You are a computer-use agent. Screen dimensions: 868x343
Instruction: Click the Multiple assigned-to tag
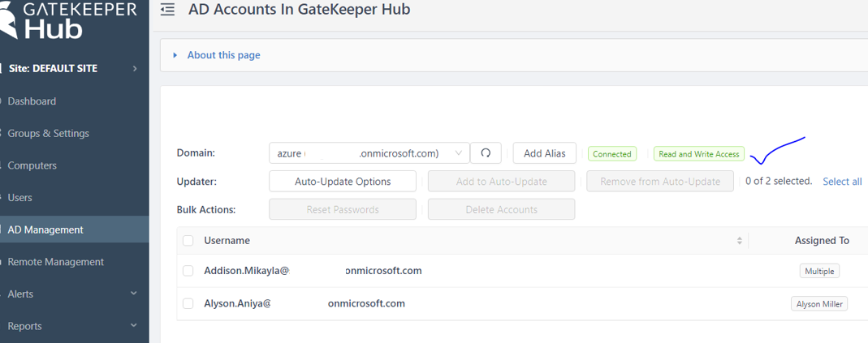click(x=820, y=271)
